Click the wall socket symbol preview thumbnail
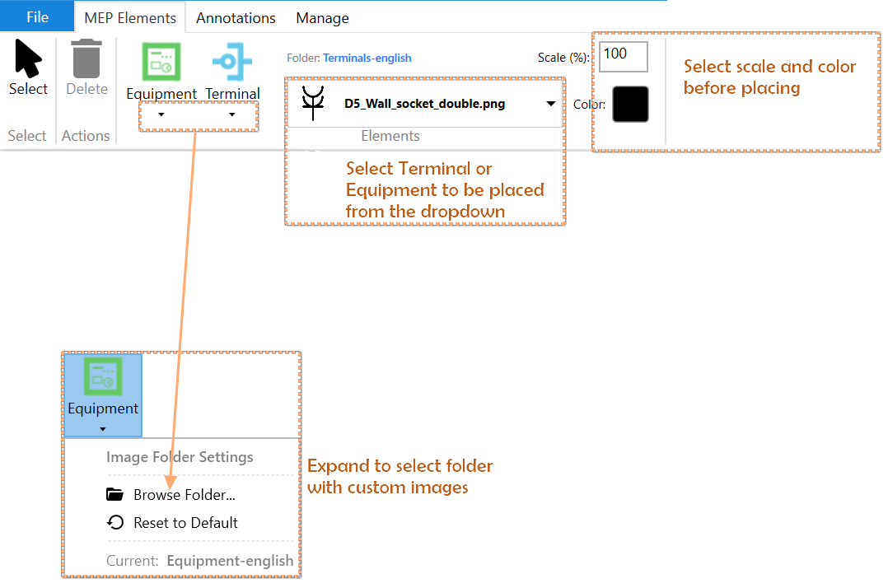Image resolution: width=888 pixels, height=588 pixels. pos(313,104)
